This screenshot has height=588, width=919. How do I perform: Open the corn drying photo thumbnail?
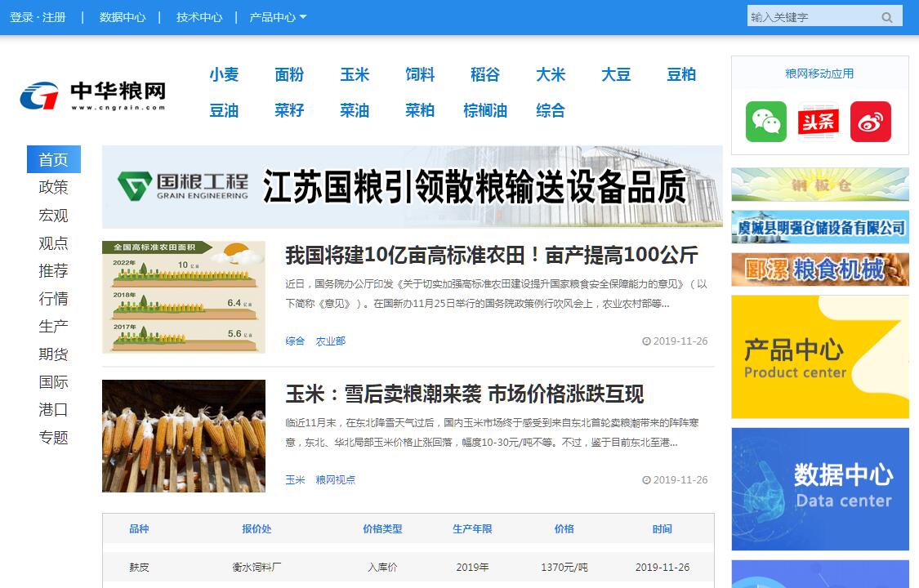[184, 436]
